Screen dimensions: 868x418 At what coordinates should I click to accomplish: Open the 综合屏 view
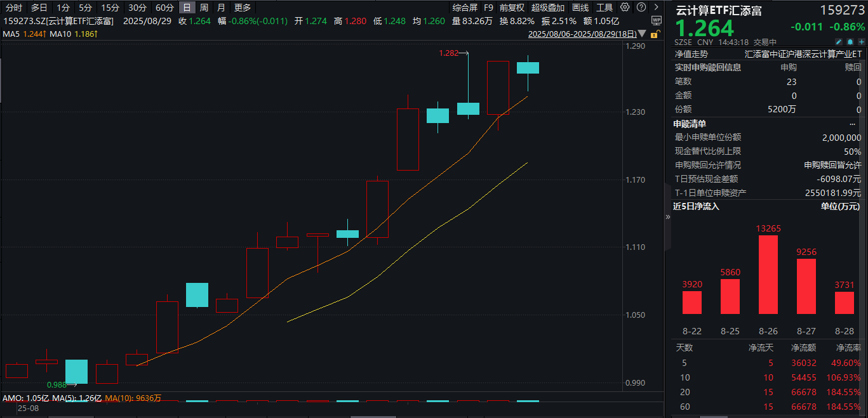coord(465,8)
